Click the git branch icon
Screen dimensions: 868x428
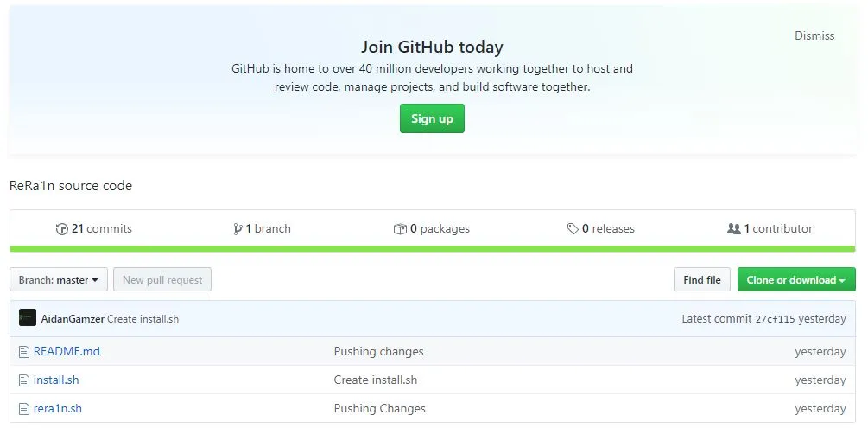click(x=238, y=229)
